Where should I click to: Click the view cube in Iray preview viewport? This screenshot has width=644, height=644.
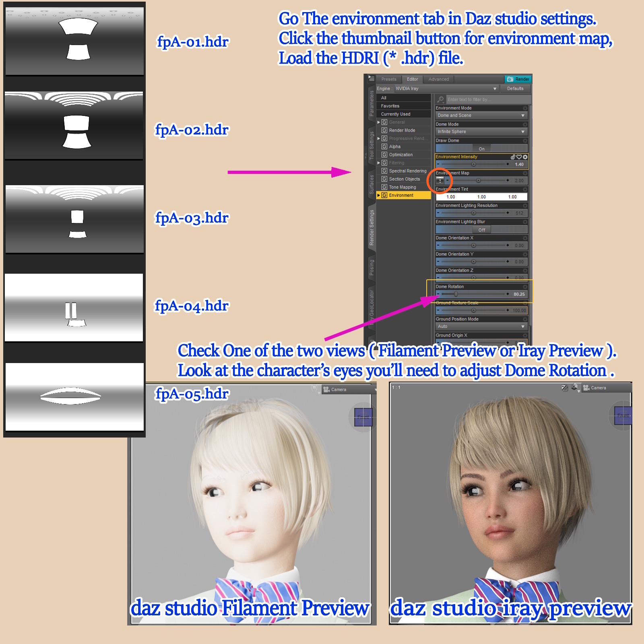tap(623, 415)
